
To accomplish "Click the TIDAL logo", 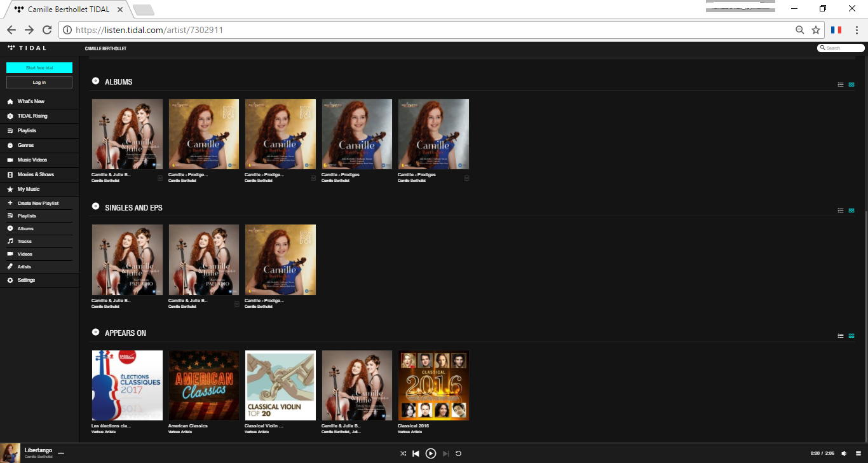I will (27, 48).
